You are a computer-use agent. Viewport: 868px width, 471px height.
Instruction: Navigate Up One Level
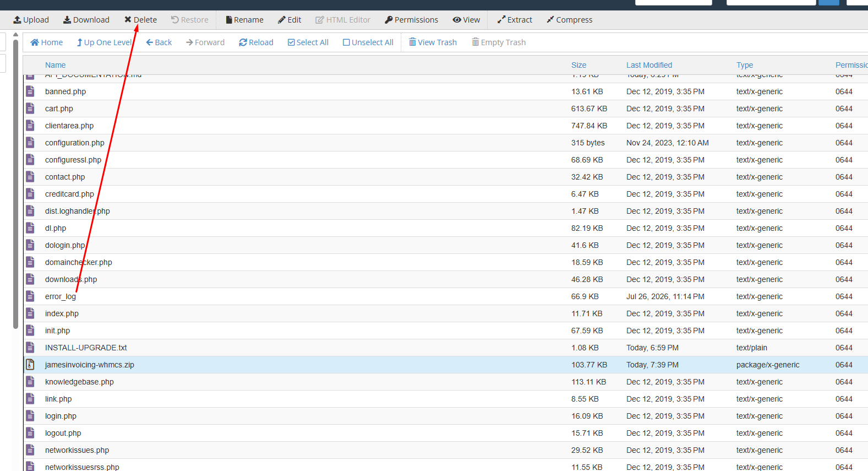105,42
